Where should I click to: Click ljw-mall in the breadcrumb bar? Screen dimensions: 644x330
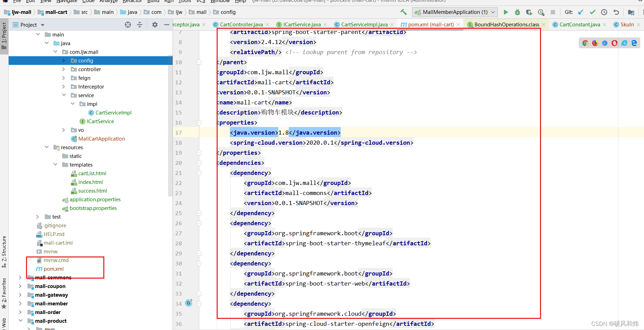(x=18, y=12)
